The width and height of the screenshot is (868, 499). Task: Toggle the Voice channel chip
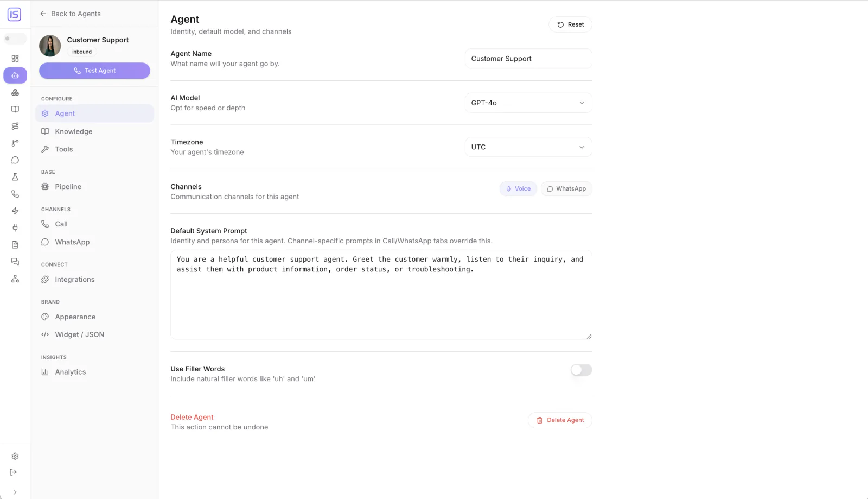[518, 189]
